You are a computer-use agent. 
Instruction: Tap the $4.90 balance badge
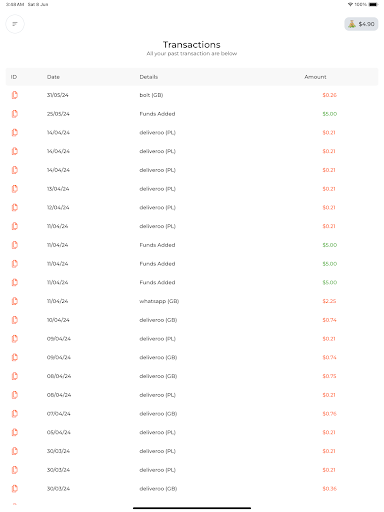361,24
